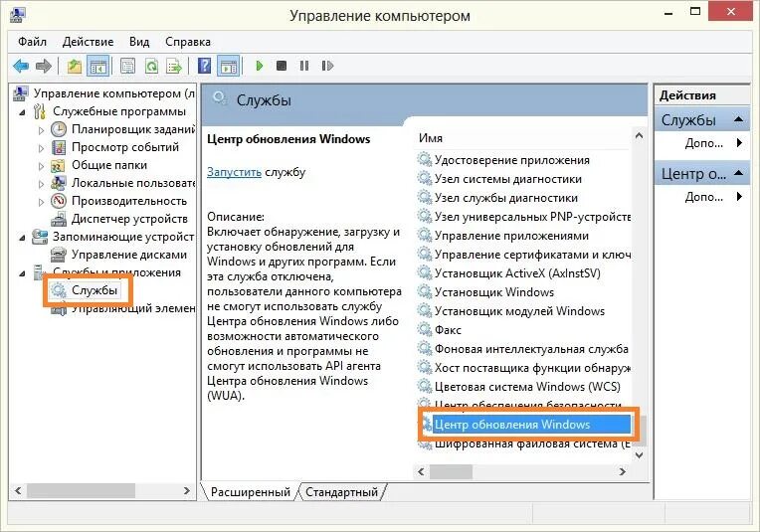This screenshot has width=760, height=532.
Task: Select Службы in the console tree
Action: click(x=95, y=290)
